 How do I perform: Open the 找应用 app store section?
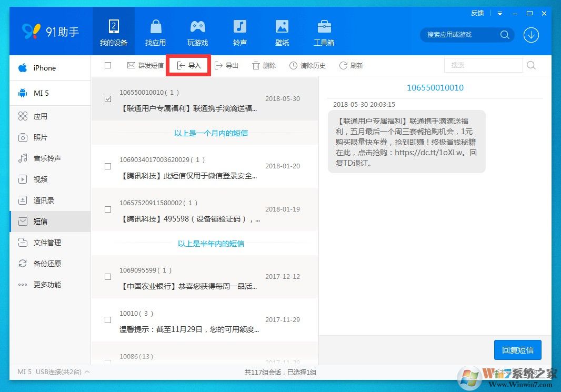click(x=155, y=32)
